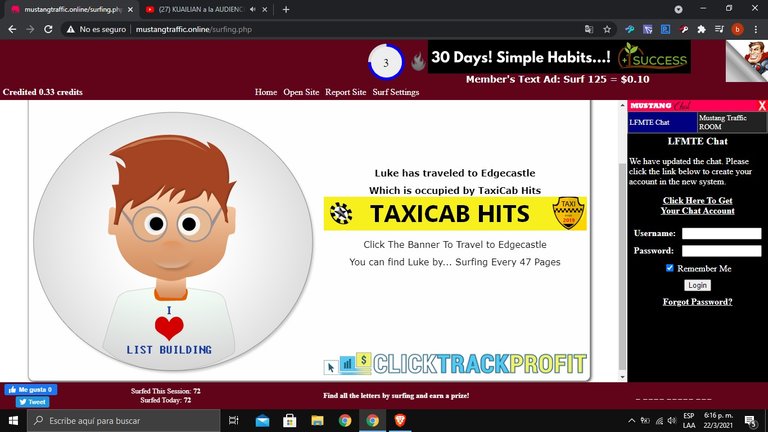This screenshot has height=432, width=768.
Task: Click the address bar URL
Action: 194,29
